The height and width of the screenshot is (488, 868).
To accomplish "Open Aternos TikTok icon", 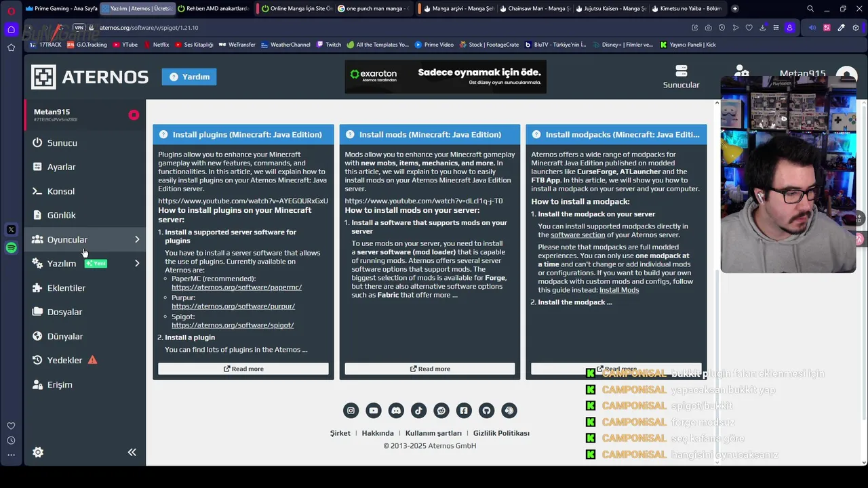I will coord(418,410).
